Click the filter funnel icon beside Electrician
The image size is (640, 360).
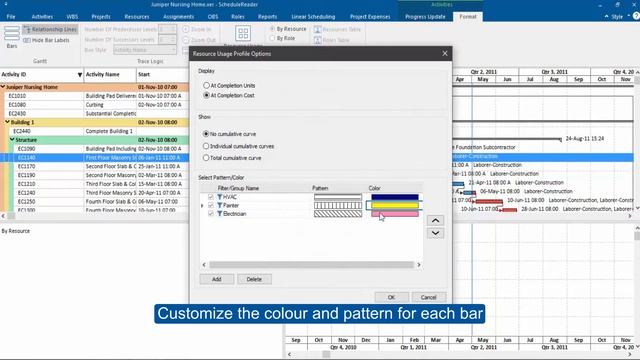point(220,214)
